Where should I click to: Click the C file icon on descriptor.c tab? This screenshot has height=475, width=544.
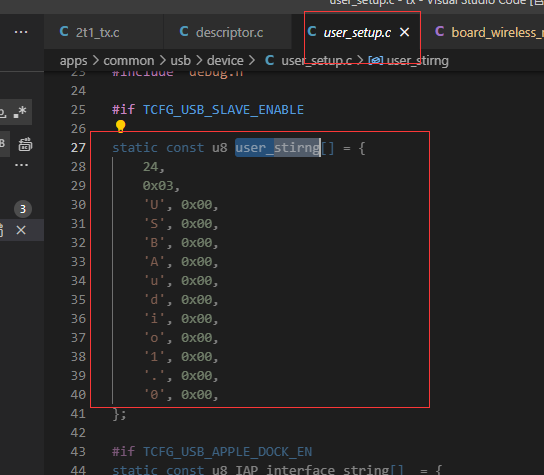point(184,32)
